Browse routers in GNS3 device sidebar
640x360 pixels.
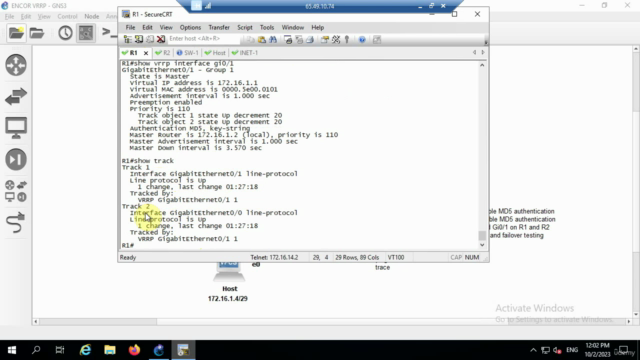(x=16, y=65)
